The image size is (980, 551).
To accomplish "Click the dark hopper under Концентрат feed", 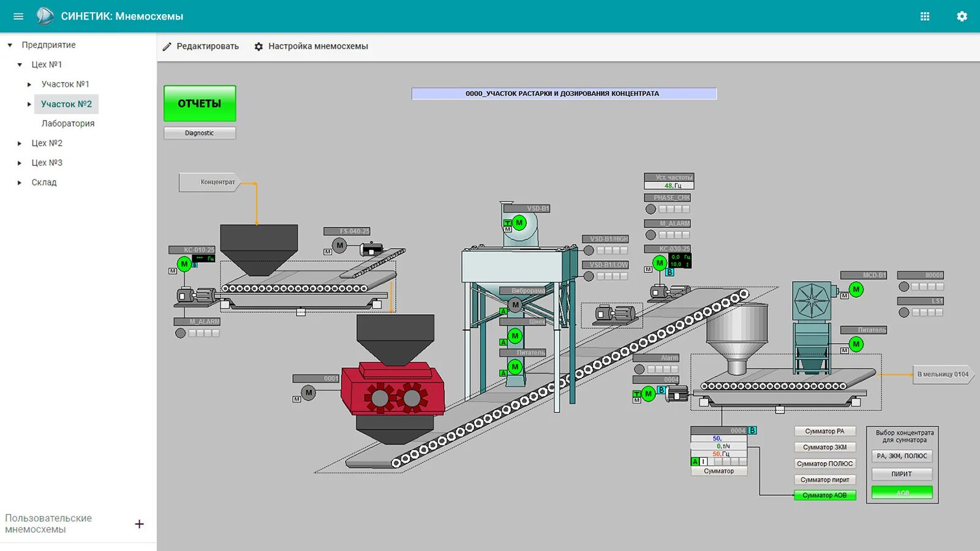I will coord(259,250).
